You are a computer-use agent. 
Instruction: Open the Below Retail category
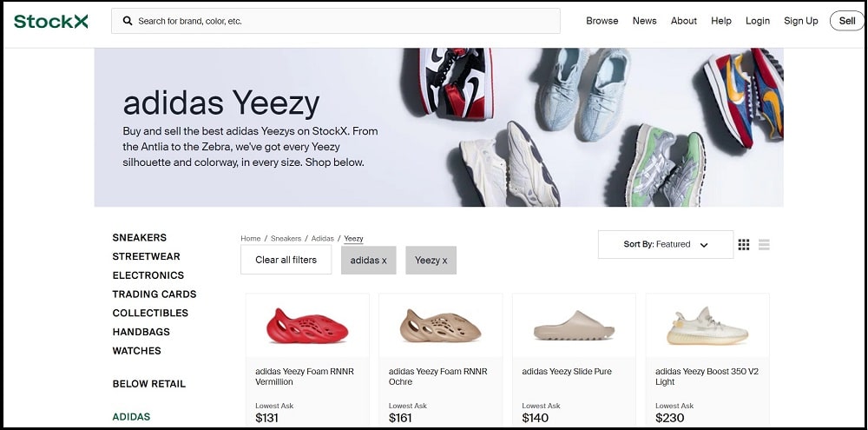click(149, 384)
